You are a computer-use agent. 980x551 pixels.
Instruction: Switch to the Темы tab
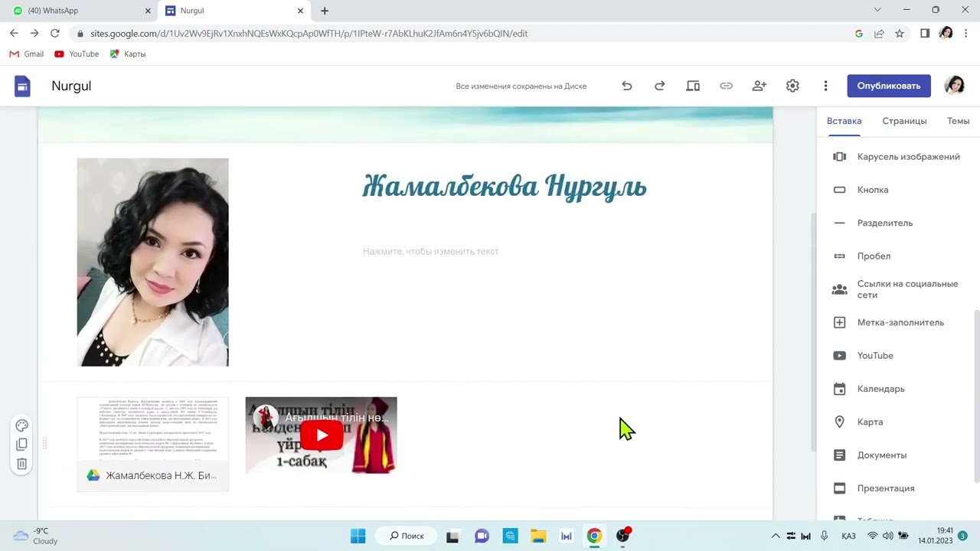point(958,121)
